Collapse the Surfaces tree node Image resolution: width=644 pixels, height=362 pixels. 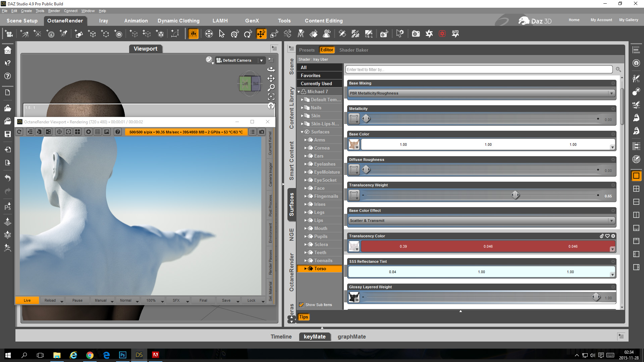(x=302, y=132)
